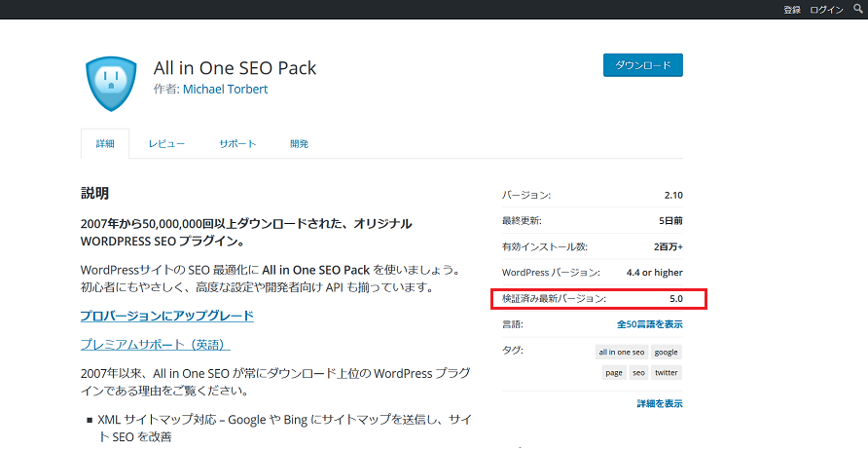
Task: Switch to the レビュー tab
Action: pos(166,143)
